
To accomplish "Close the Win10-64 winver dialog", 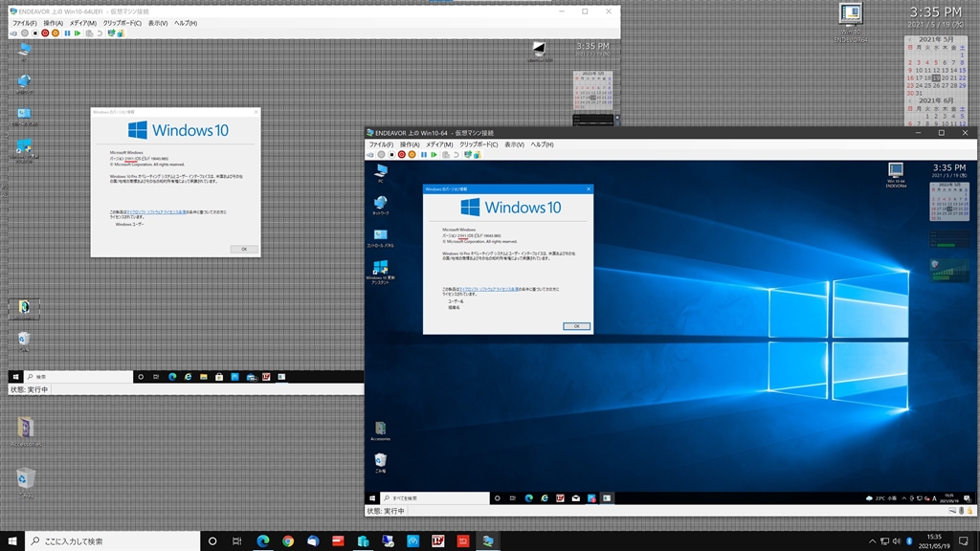I will point(589,188).
